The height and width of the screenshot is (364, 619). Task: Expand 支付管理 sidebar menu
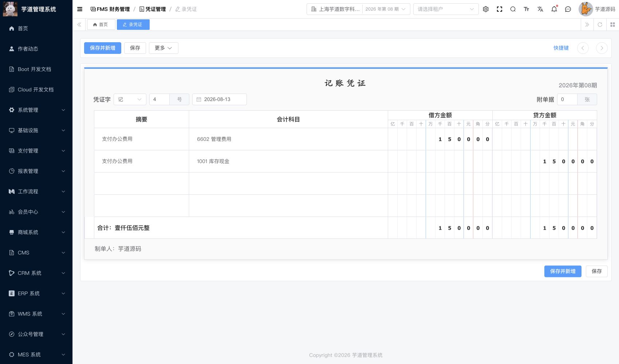click(36, 151)
